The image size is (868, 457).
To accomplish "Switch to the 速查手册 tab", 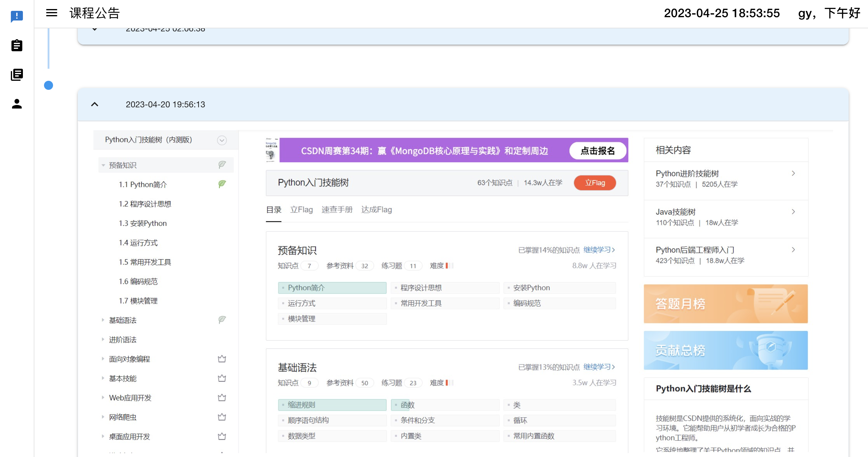I will tap(337, 209).
